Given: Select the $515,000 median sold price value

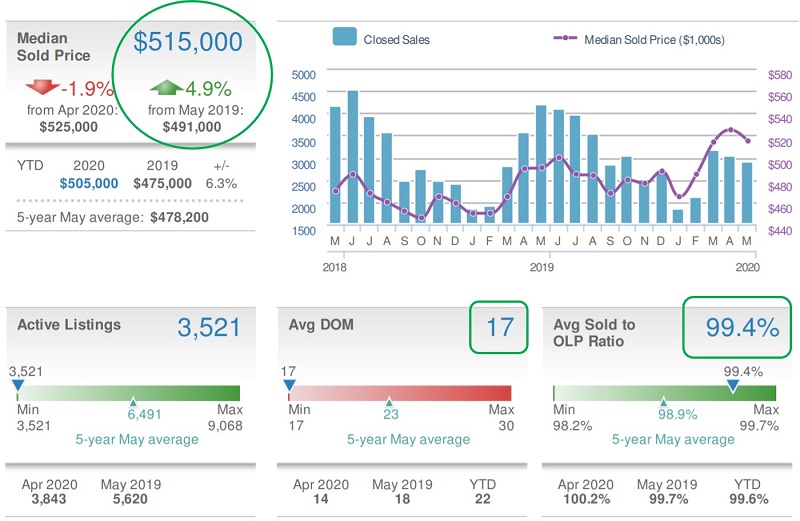Looking at the screenshot, I should click(x=188, y=42).
